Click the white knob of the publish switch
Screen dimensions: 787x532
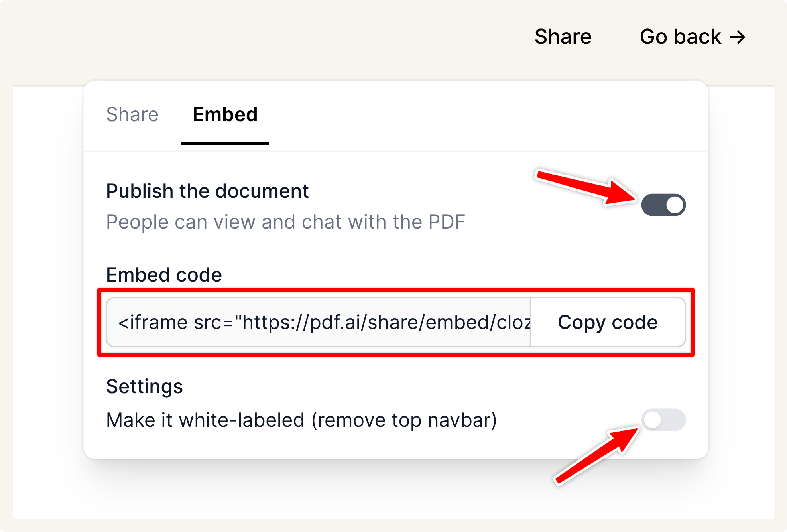(675, 205)
